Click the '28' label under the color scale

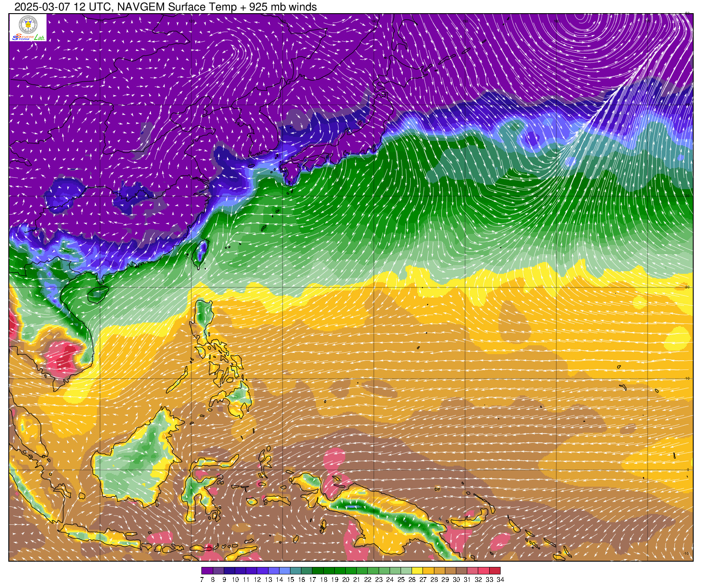434,579
